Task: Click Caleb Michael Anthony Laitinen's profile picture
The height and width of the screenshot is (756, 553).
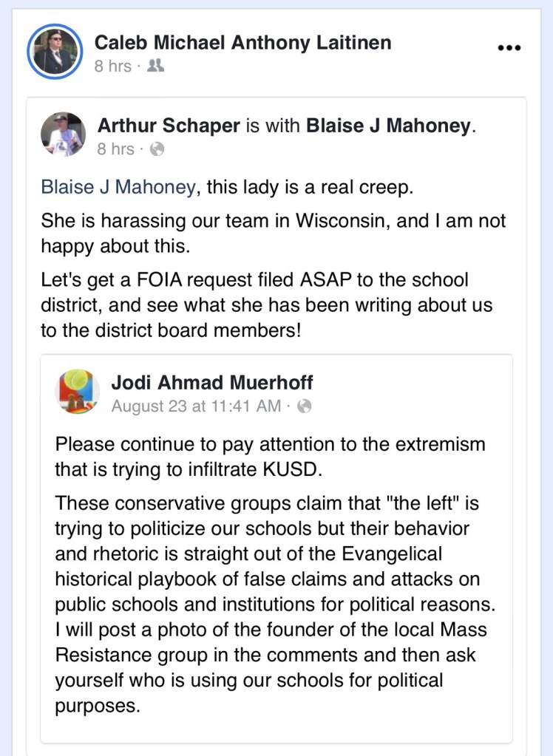Action: (x=53, y=52)
